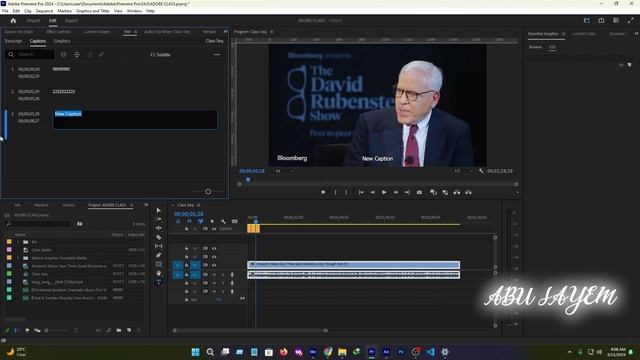Switch to the Graphics tab in Text panel
Screen dimensions: 640x360
tap(62, 41)
